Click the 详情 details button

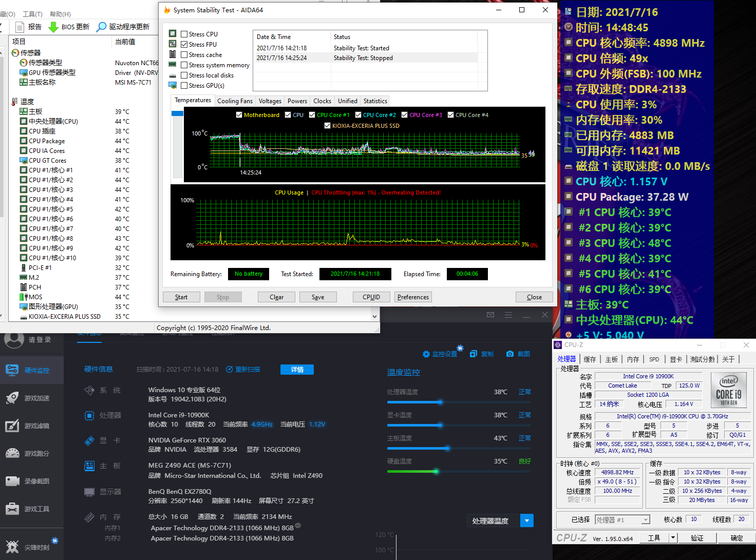pyautogui.click(x=297, y=370)
